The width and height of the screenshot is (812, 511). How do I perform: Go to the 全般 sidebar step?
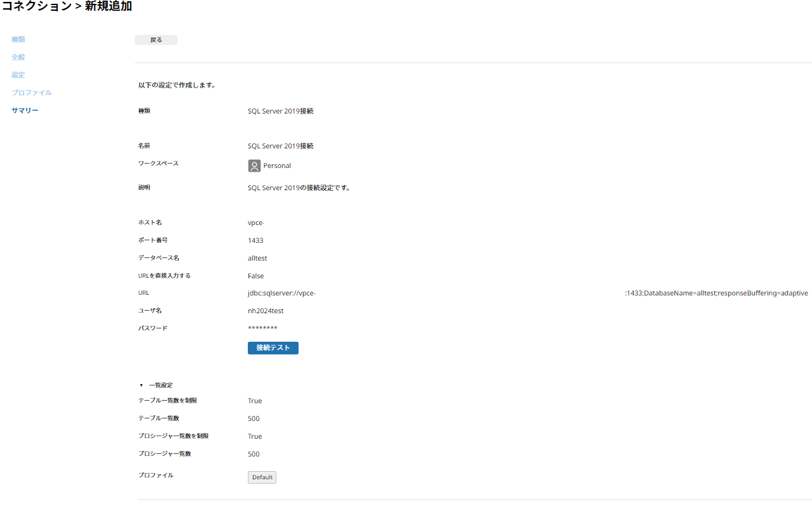(x=18, y=57)
